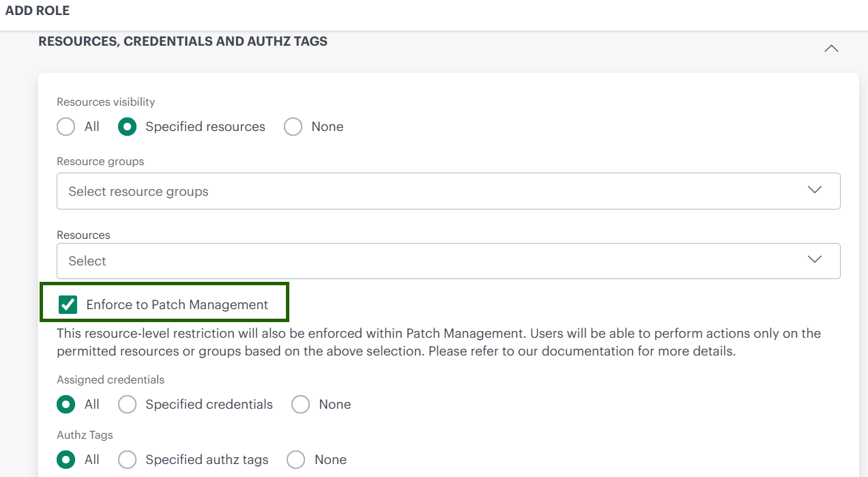Image resolution: width=868 pixels, height=477 pixels.
Task: Choose Specified credentials under Assigned credentials
Action: [x=127, y=405]
